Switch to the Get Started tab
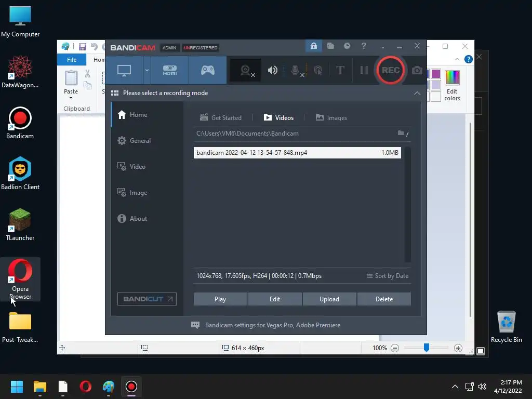 (x=220, y=118)
